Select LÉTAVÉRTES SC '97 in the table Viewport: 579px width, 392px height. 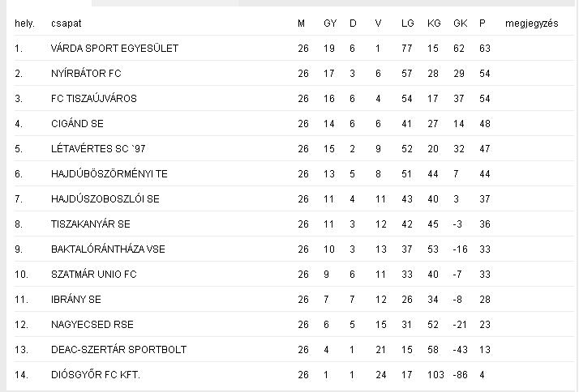pos(98,148)
